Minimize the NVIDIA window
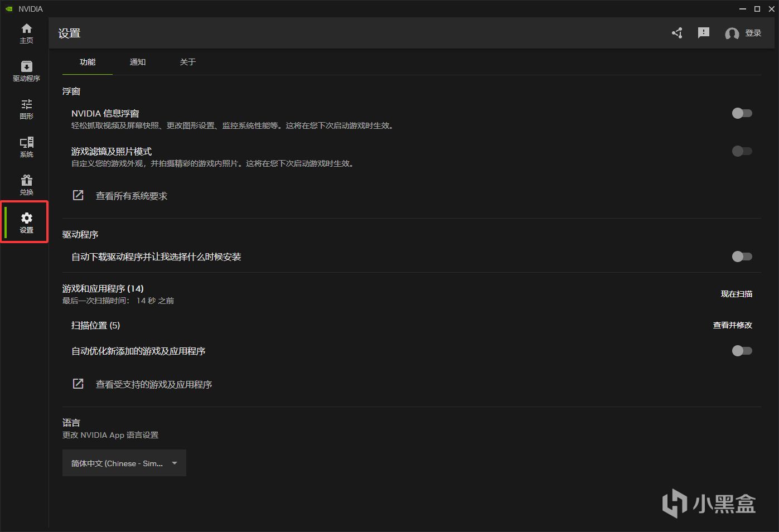Screen dimensions: 779x532 (743, 9)
